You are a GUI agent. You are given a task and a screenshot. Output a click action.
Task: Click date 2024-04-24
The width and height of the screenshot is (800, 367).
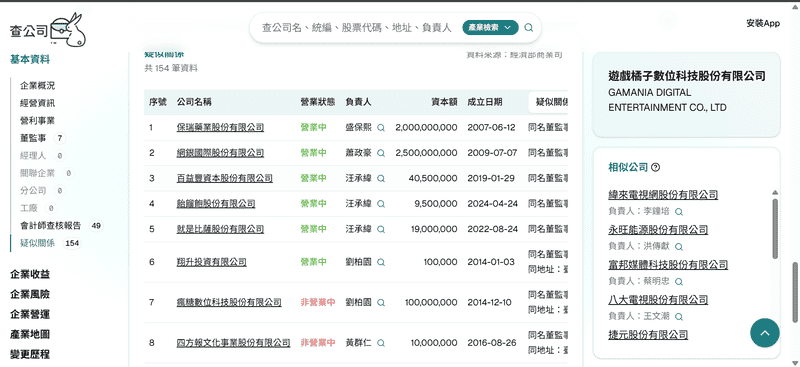pos(493,204)
